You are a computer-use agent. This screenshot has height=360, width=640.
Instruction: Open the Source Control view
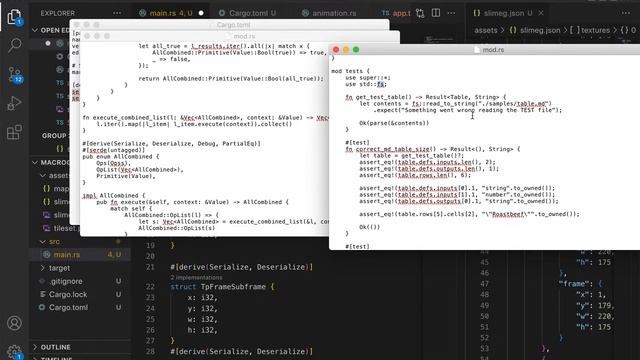(14, 75)
